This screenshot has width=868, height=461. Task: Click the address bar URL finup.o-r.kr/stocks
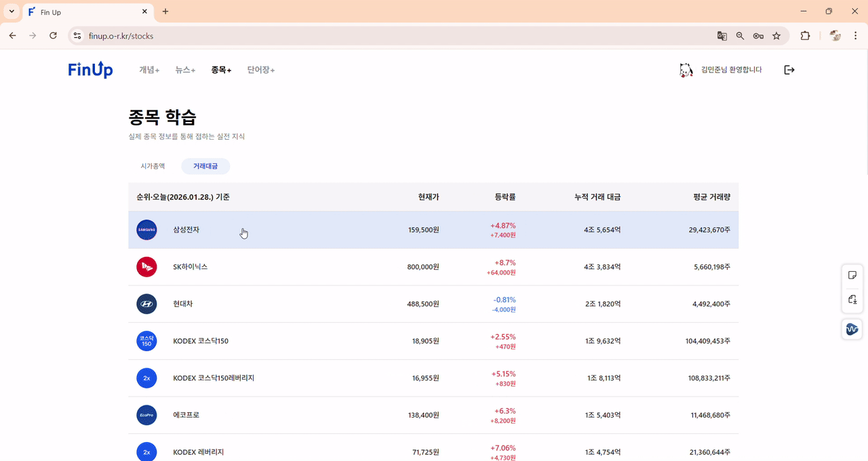[x=121, y=36]
